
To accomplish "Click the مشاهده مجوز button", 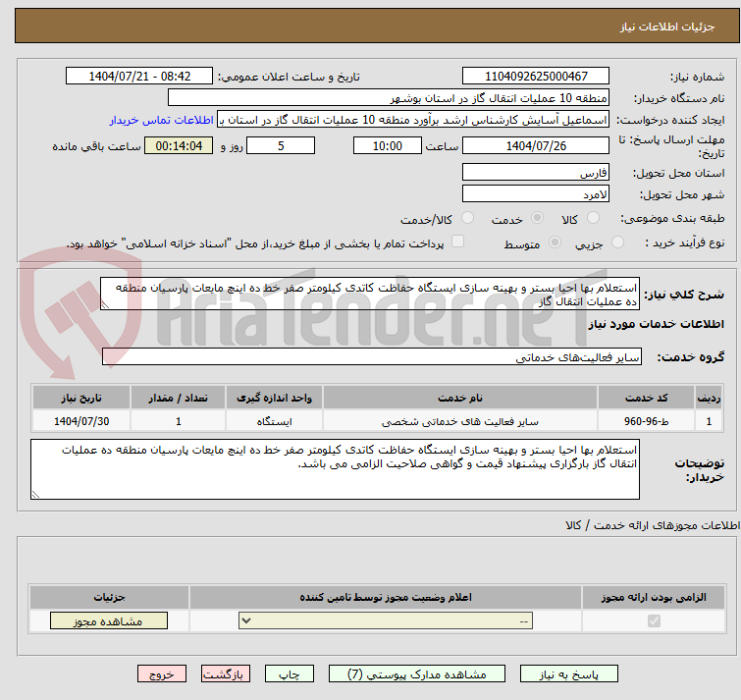I will tap(109, 621).
